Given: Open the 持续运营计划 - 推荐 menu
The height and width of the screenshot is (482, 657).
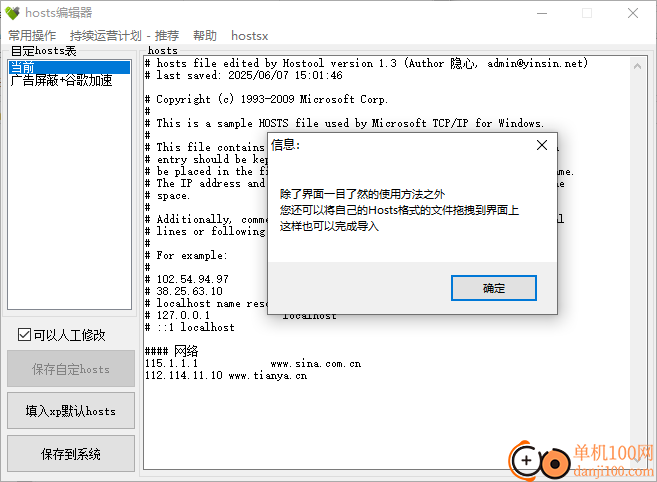Looking at the screenshot, I should coord(124,36).
